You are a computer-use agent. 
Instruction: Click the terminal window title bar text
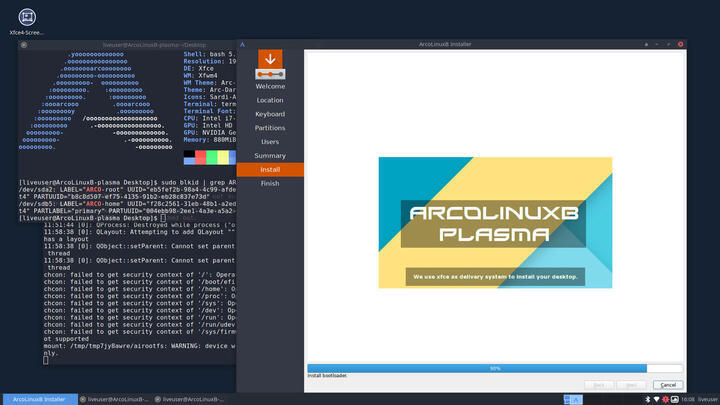tap(154, 45)
